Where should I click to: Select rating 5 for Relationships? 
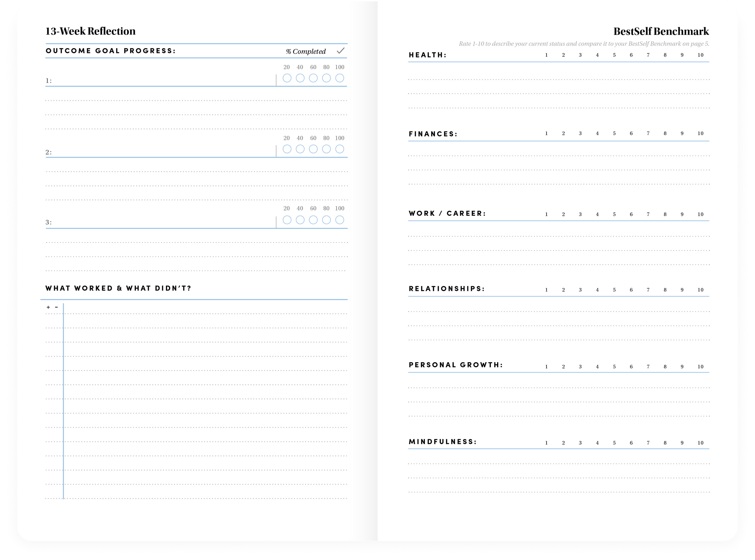pyautogui.click(x=614, y=290)
